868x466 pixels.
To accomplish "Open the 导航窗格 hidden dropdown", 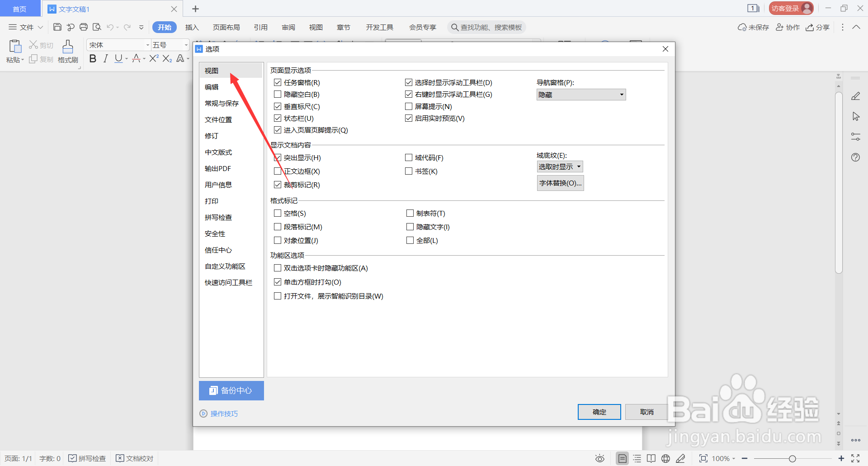I will pos(580,94).
